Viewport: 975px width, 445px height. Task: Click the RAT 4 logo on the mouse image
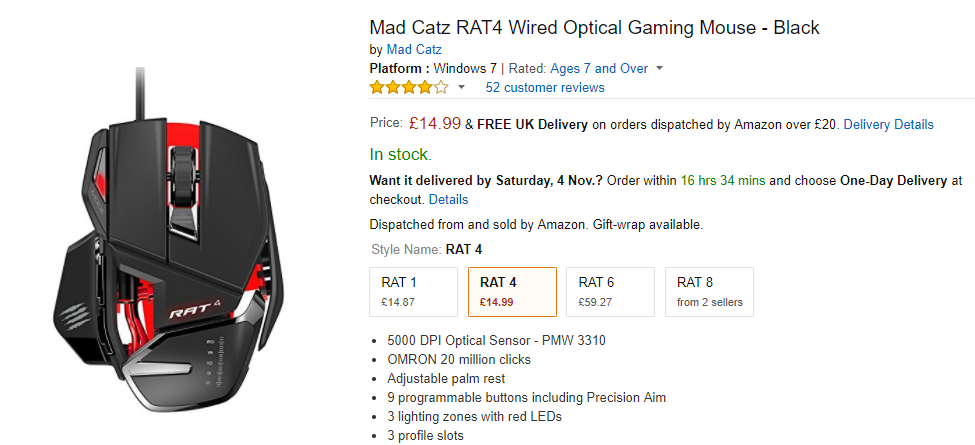click(193, 312)
